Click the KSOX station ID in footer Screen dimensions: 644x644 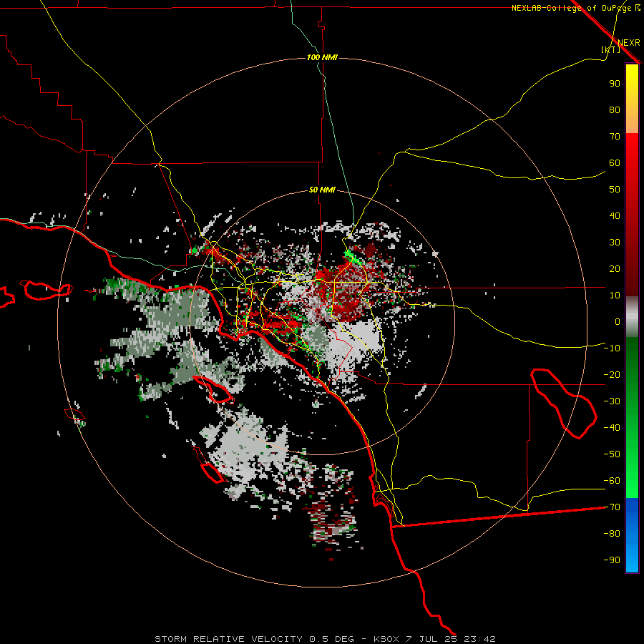[386, 639]
